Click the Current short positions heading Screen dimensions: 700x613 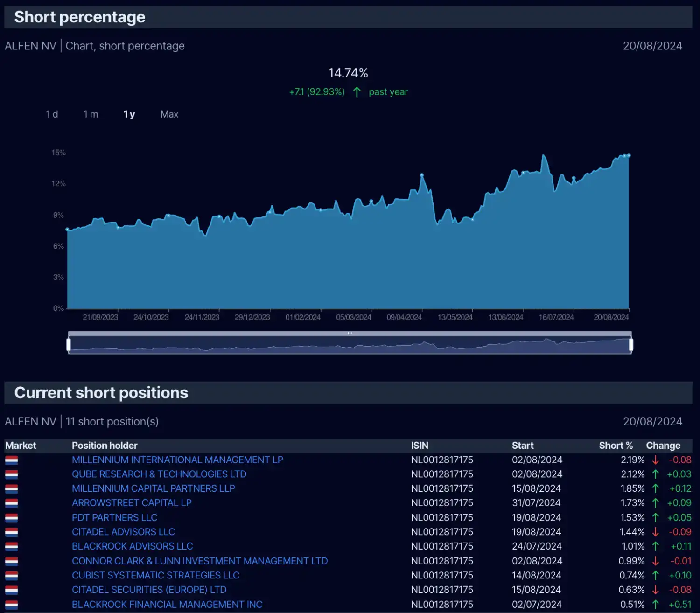pyautogui.click(x=101, y=393)
